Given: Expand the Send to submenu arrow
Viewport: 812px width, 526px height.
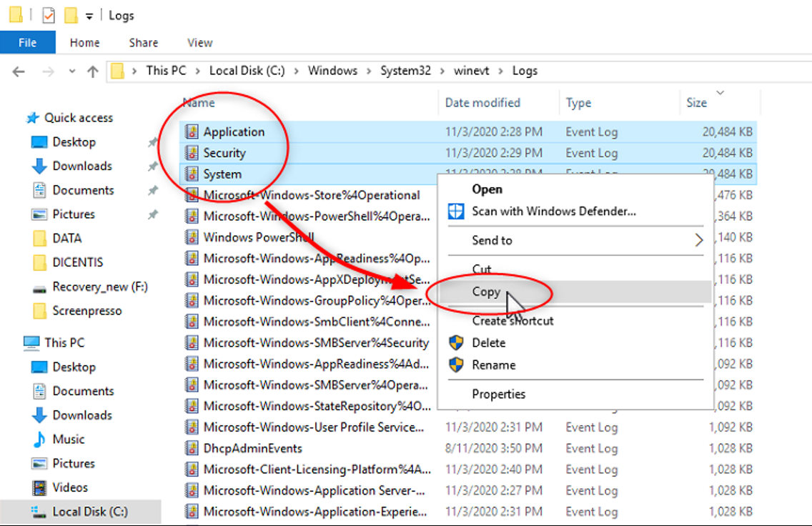Looking at the screenshot, I should point(699,240).
